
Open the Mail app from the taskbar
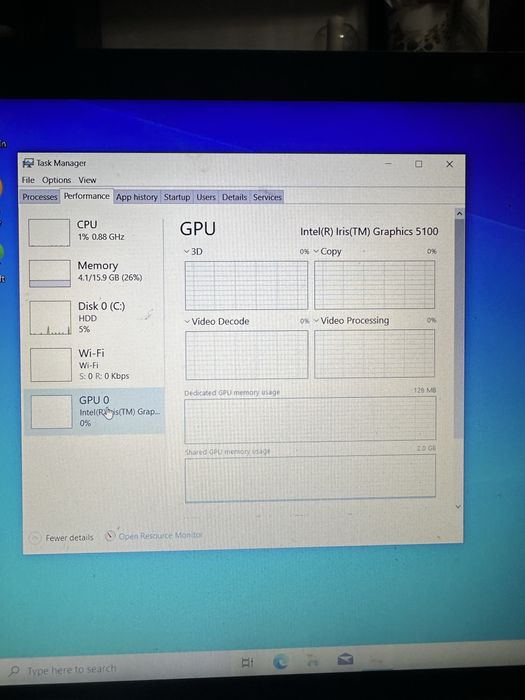tap(345, 659)
